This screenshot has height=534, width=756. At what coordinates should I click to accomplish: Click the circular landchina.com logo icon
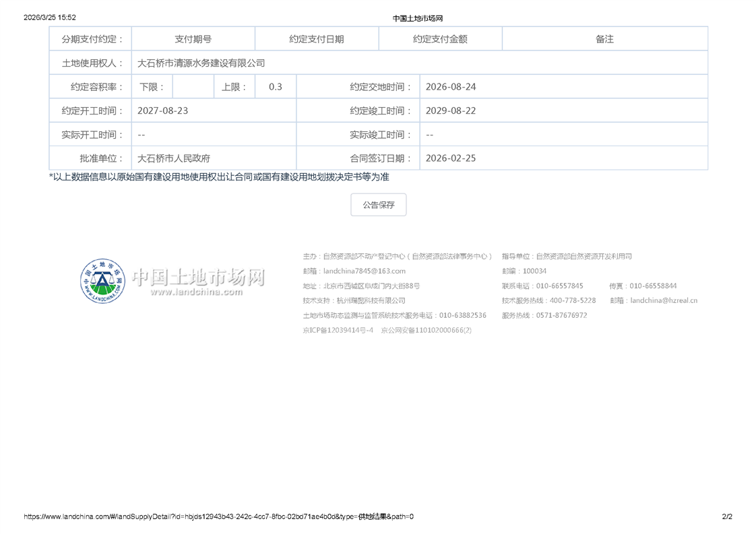click(103, 281)
